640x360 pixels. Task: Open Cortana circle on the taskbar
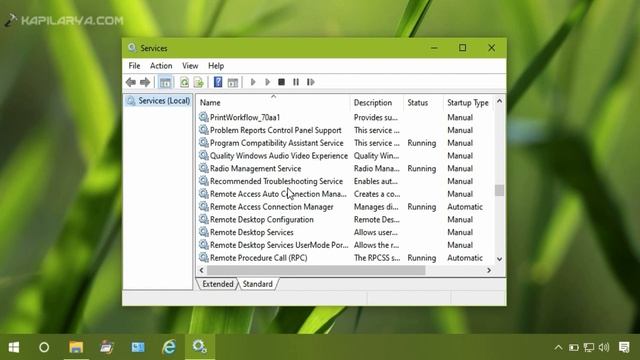[44, 347]
